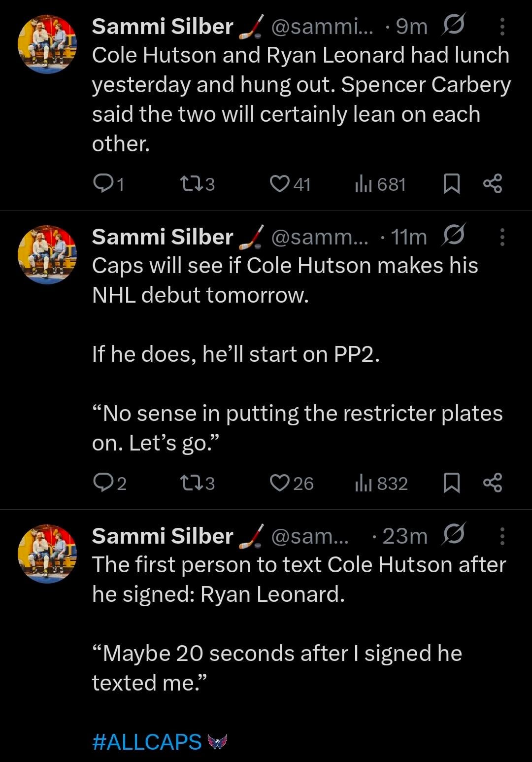Like the tweet with 41 likes
532x762 pixels.
(x=279, y=184)
